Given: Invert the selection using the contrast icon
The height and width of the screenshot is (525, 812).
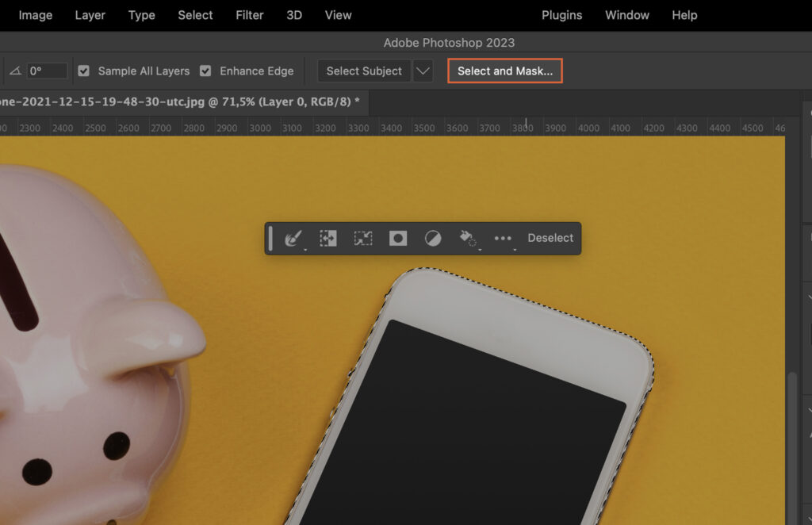Looking at the screenshot, I should pyautogui.click(x=432, y=238).
